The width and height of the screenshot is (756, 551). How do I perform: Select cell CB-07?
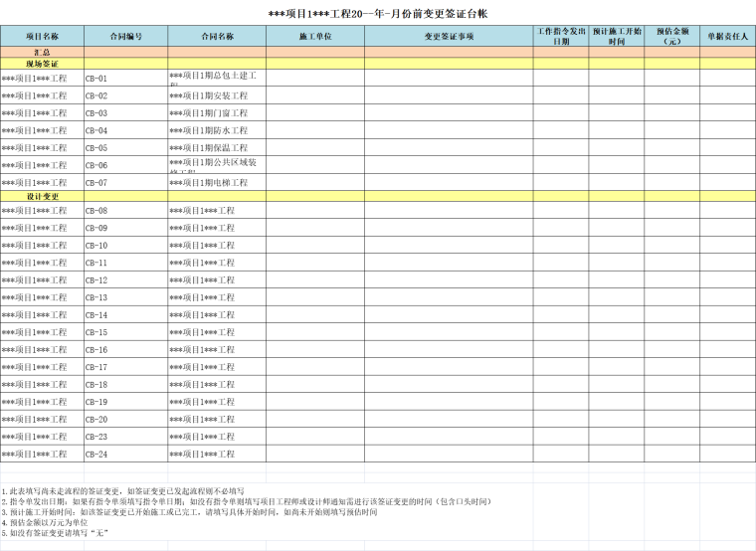[126, 182]
